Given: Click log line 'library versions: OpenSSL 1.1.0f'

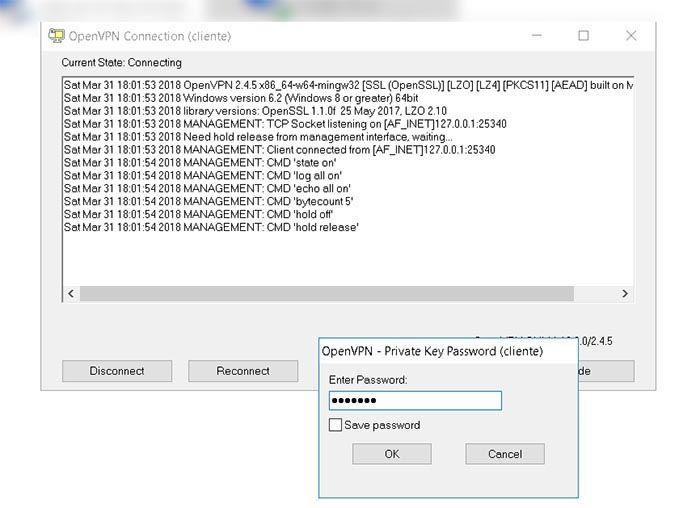Looking at the screenshot, I should click(255, 111).
